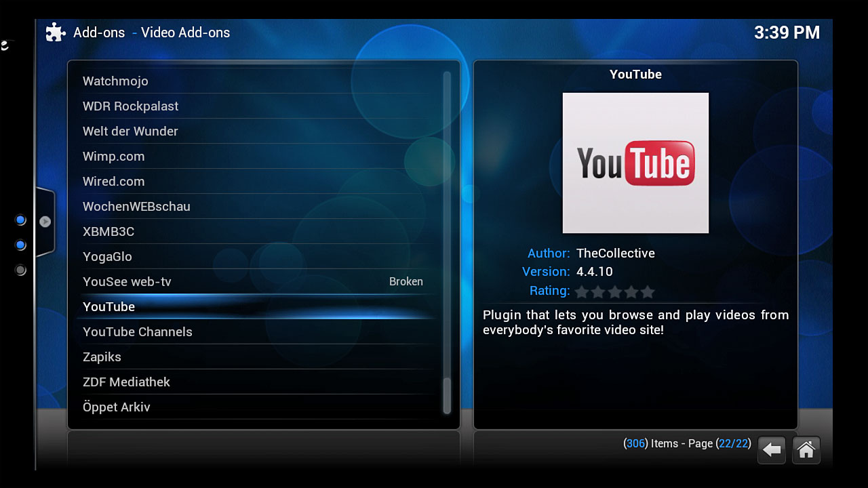This screenshot has height=488, width=868.
Task: Click the plugin description text
Action: point(635,322)
